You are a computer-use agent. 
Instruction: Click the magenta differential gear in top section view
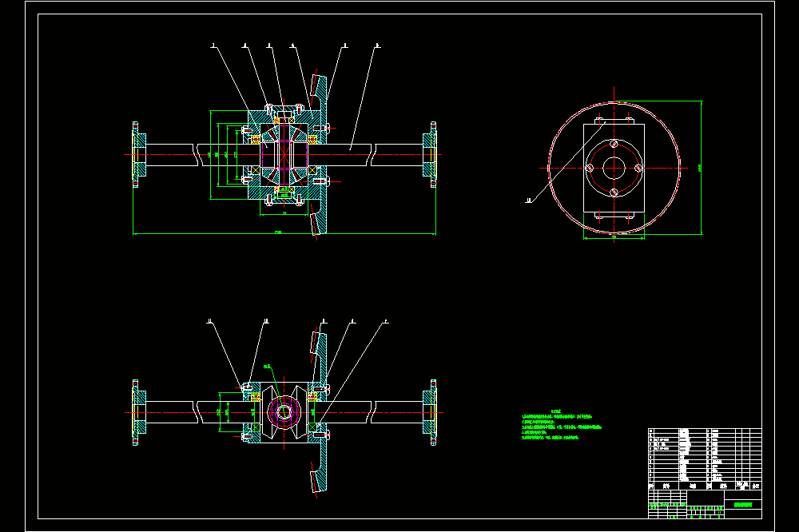click(284, 154)
